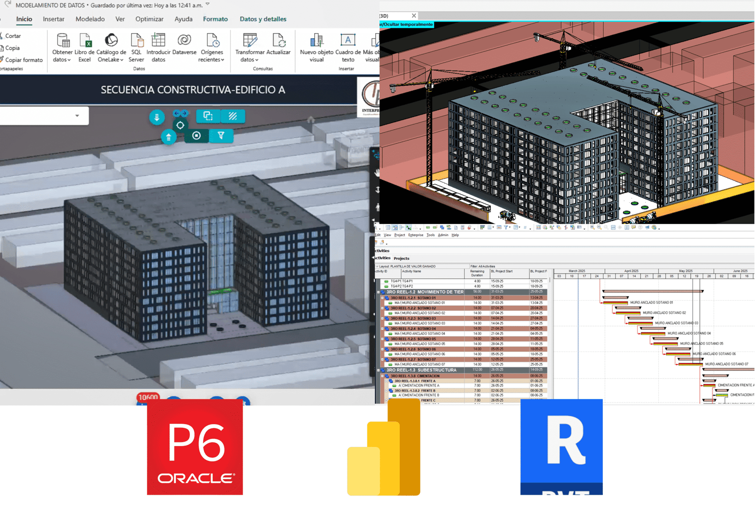Screen dimensions: 756x532
Task: Toggle the hatched pattern button above the model
Action: pyautogui.click(x=232, y=116)
